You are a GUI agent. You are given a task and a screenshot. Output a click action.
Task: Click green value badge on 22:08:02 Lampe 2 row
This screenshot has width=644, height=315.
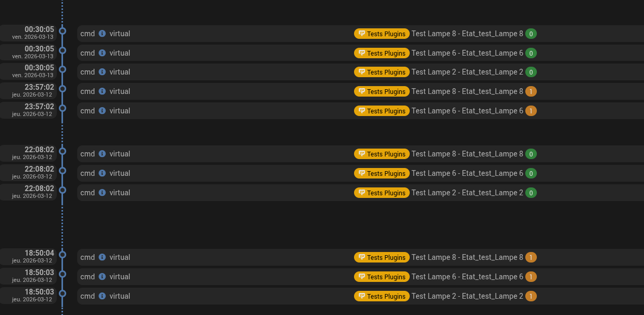531,193
